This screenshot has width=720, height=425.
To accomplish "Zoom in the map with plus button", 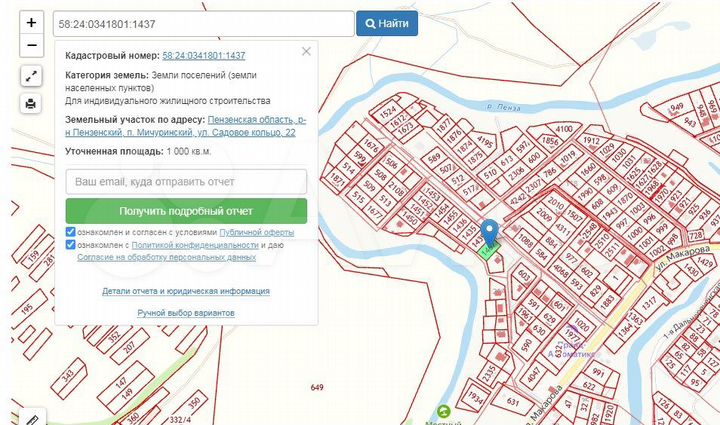I will (31, 22).
